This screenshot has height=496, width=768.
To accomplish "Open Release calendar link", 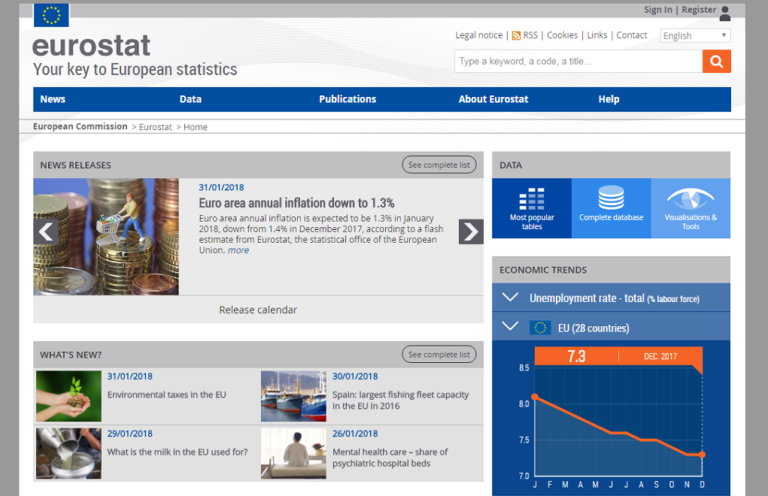I will pyautogui.click(x=258, y=310).
